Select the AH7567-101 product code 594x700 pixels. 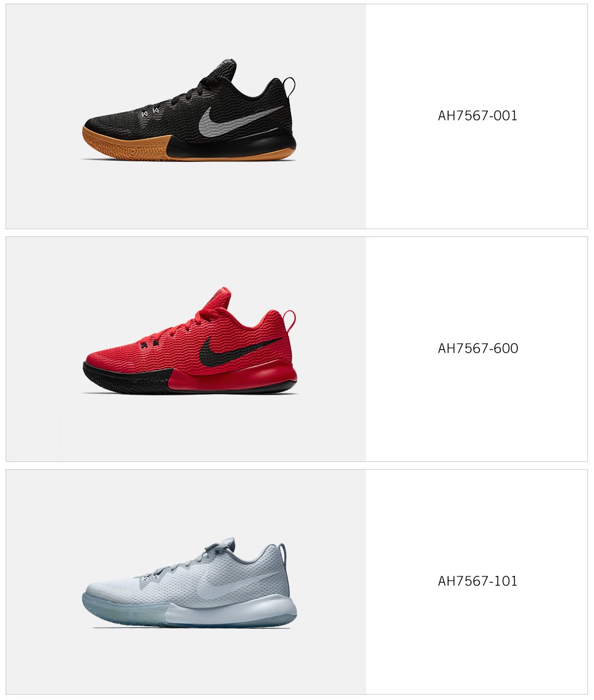click(478, 581)
